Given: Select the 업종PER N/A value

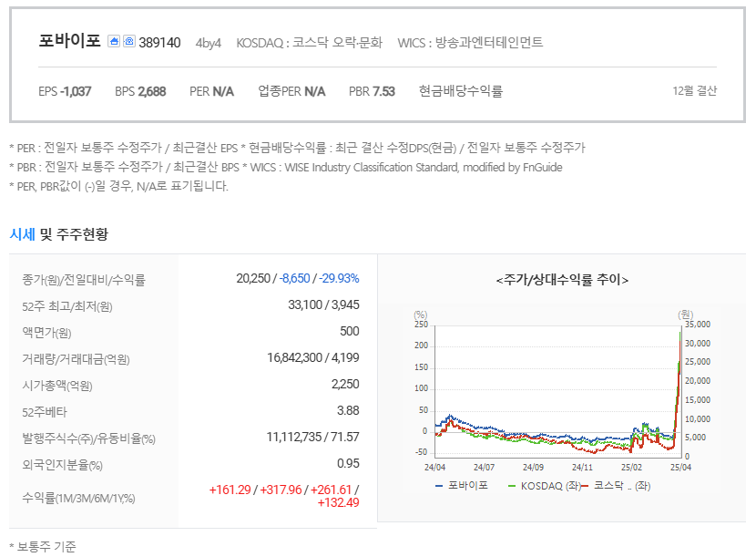Looking at the screenshot, I should (291, 91).
